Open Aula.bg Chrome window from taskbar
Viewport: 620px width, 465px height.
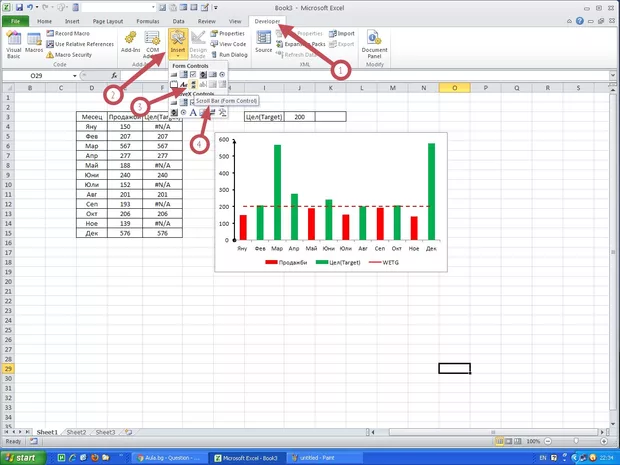pos(168,458)
